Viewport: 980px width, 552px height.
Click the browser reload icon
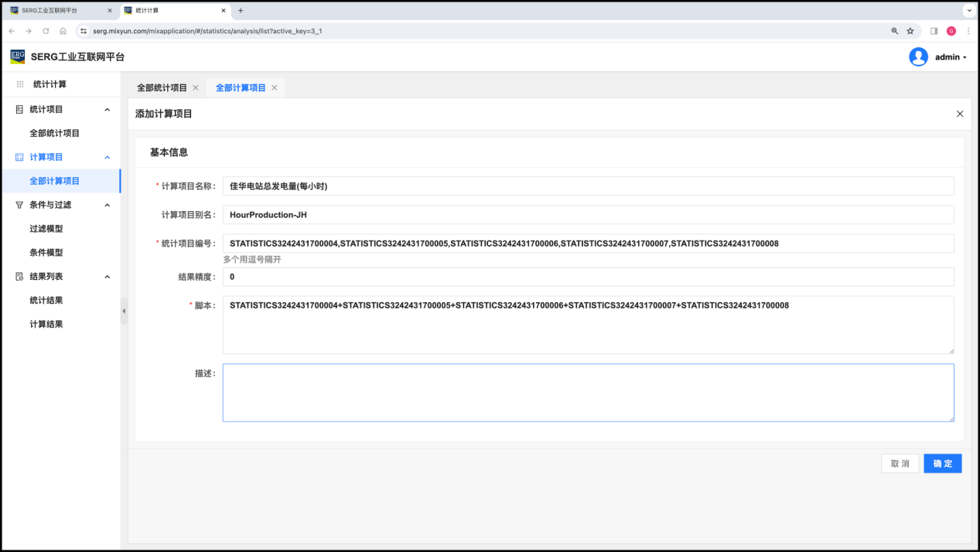pos(46,31)
